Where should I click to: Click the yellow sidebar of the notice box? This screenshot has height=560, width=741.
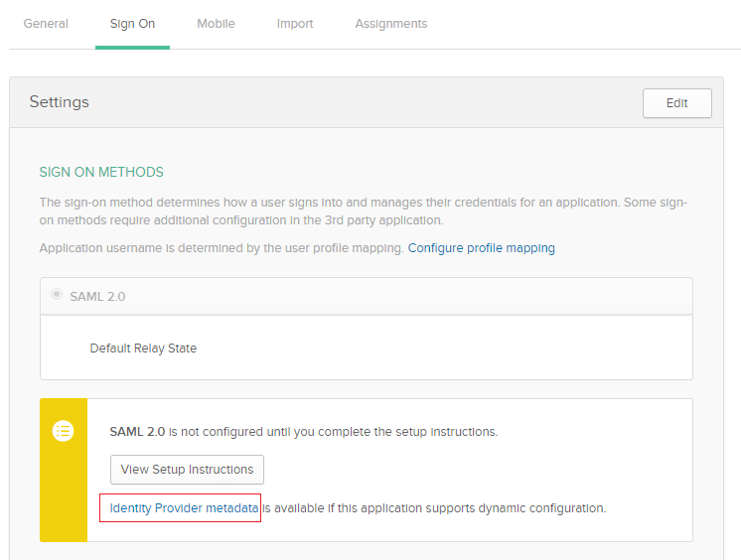click(64, 470)
